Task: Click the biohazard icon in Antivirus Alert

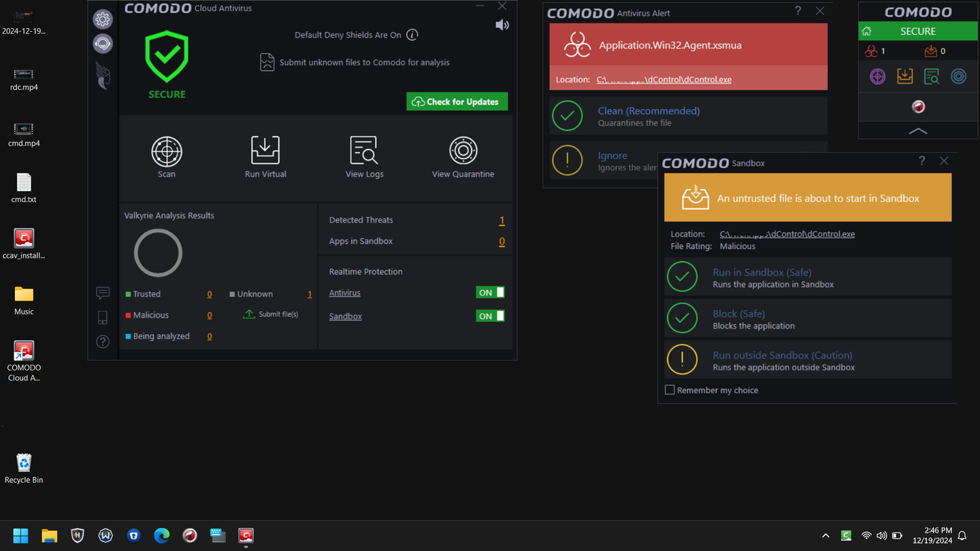Action: (577, 46)
